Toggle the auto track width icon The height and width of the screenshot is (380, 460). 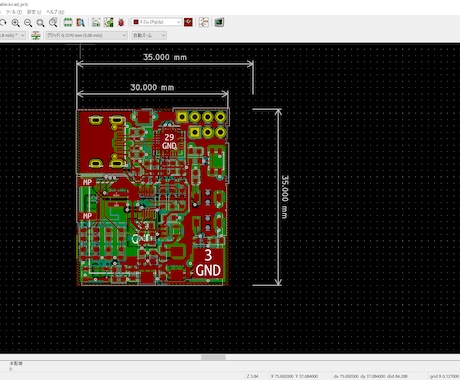tap(36, 35)
